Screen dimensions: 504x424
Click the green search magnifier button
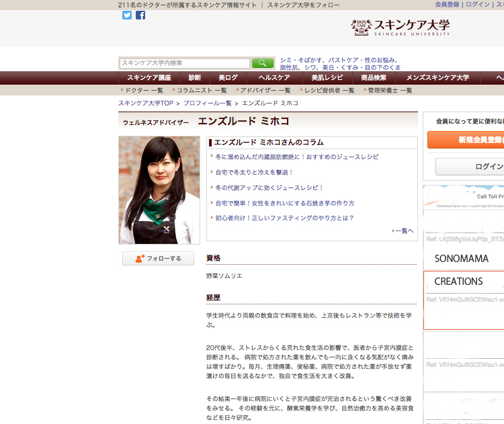pos(263,63)
